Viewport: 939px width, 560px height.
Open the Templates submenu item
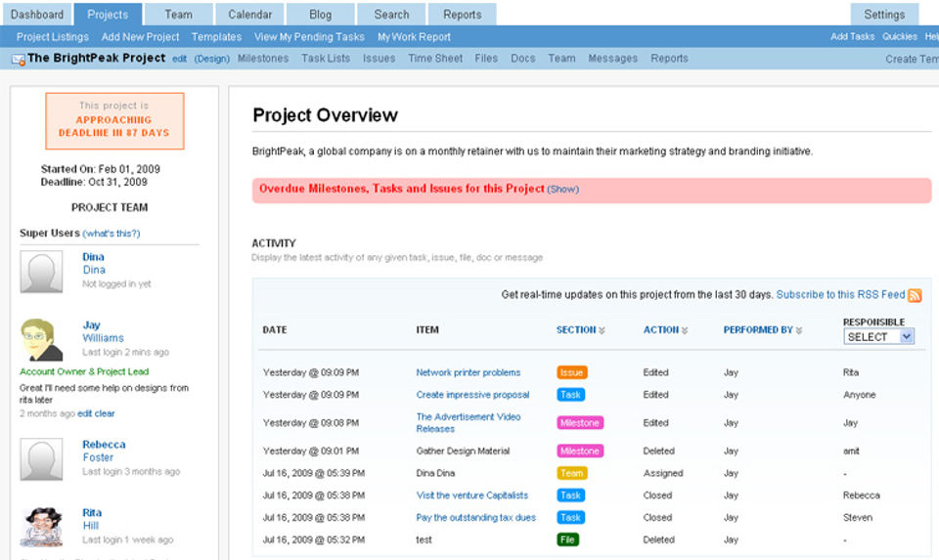coord(216,37)
